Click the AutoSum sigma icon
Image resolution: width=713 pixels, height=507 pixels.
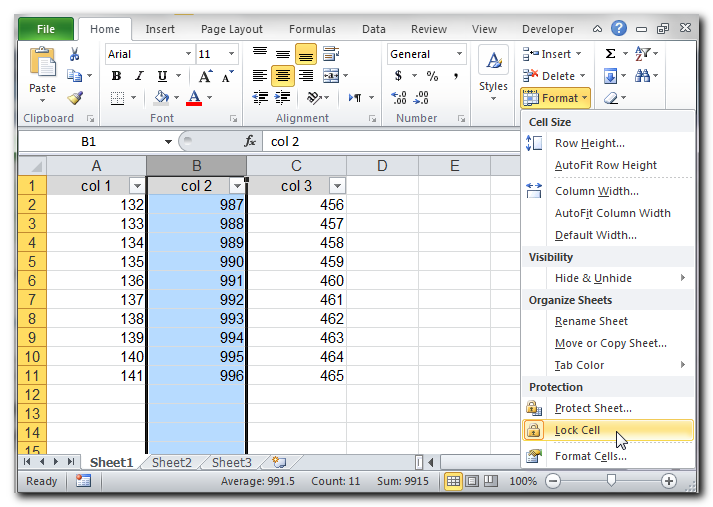(x=610, y=54)
